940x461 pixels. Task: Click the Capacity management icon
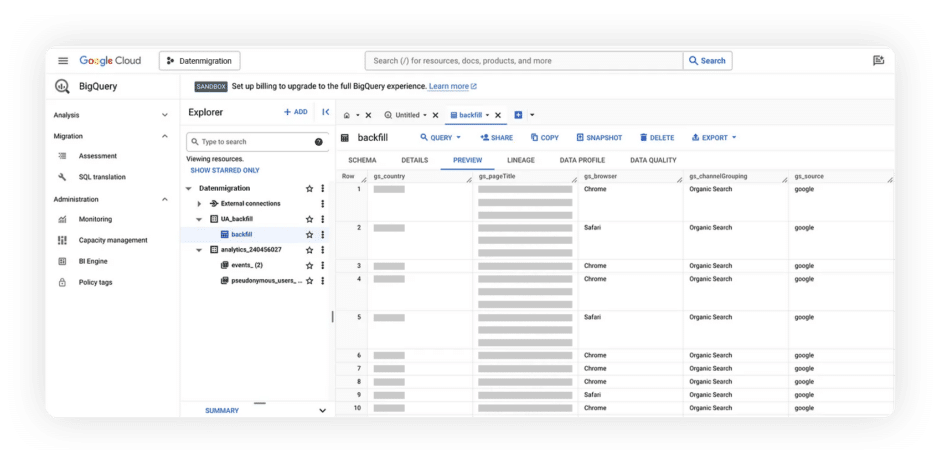pos(62,240)
